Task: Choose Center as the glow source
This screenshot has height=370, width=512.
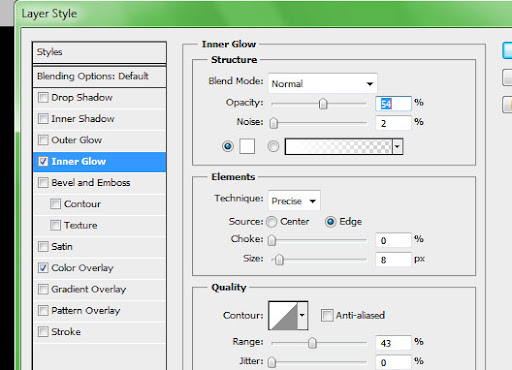Action: tap(271, 222)
